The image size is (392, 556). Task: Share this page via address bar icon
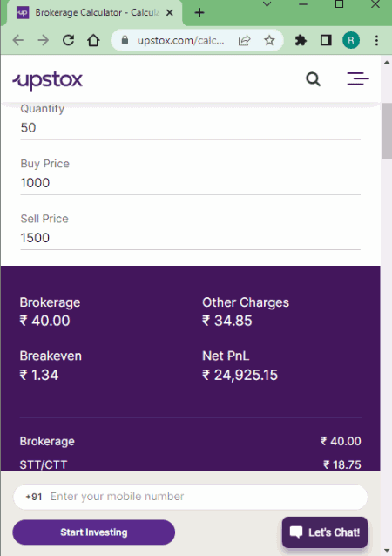[x=244, y=40]
